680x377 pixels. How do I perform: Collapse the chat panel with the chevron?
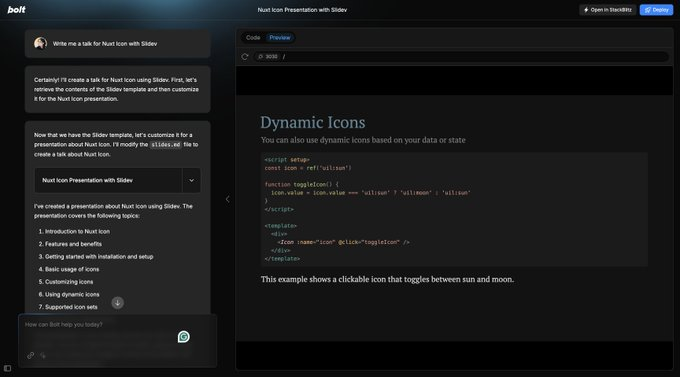point(227,199)
